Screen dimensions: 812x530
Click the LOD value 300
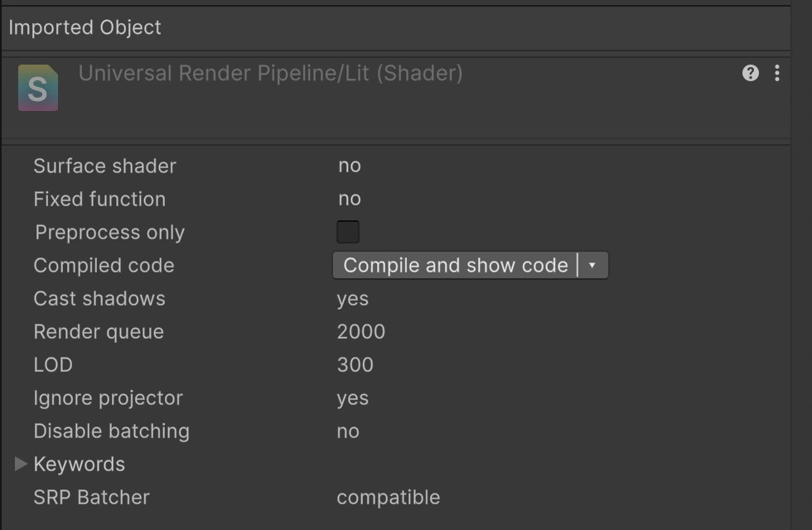[355, 365]
